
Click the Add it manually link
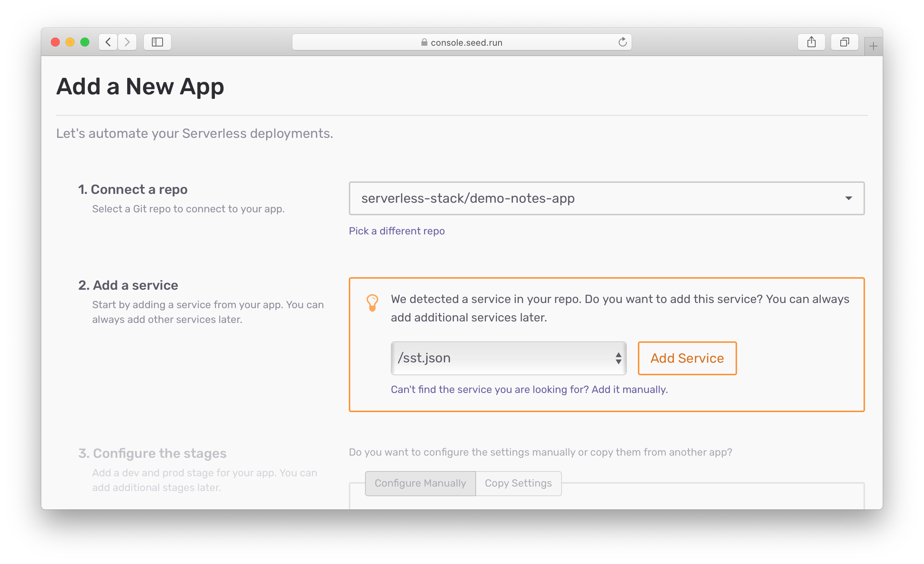[x=629, y=390]
